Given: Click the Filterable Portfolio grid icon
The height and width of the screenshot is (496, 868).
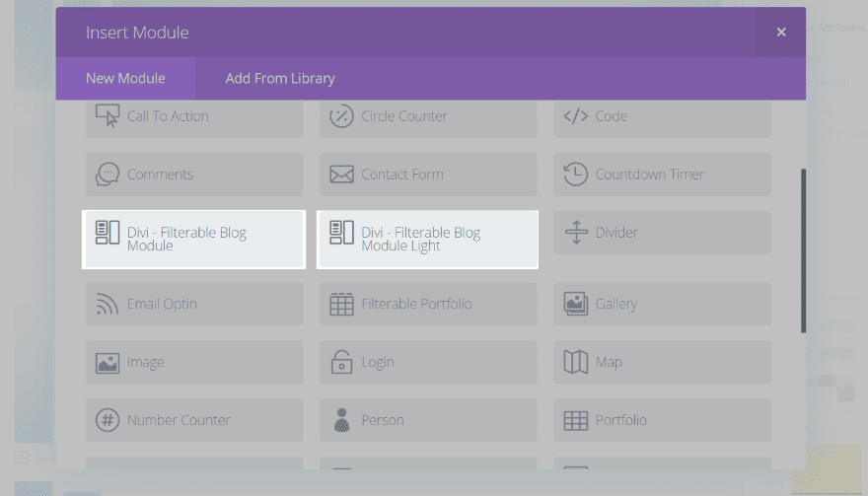Looking at the screenshot, I should tap(341, 304).
